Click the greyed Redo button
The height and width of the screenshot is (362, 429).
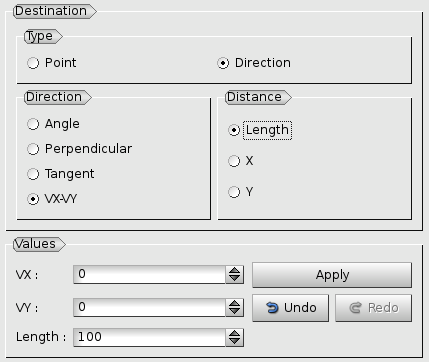[x=374, y=308]
